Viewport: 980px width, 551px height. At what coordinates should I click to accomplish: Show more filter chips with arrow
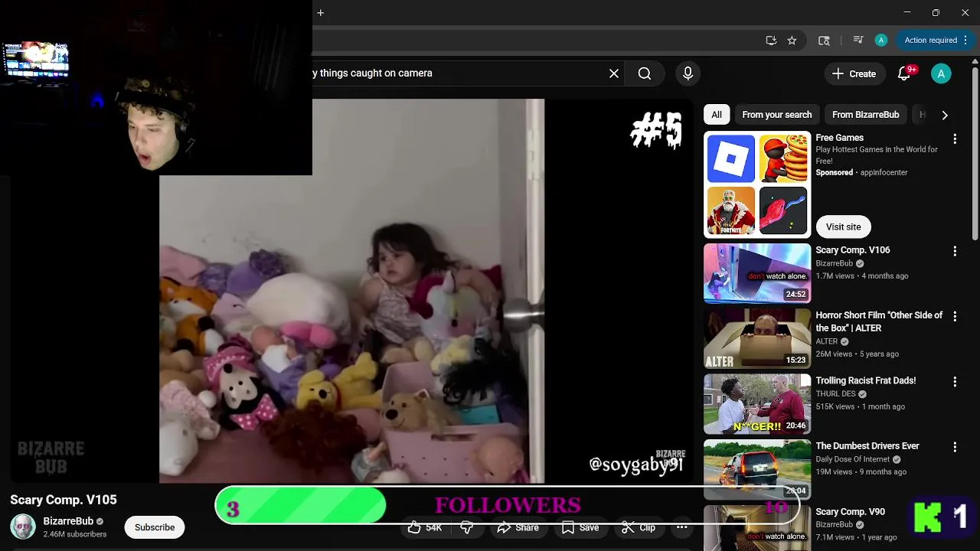[945, 115]
